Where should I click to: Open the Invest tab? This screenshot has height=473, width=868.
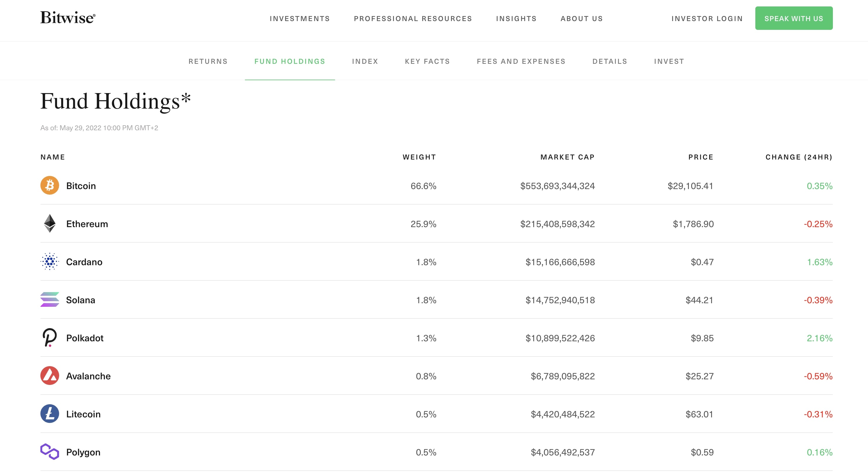tap(669, 61)
